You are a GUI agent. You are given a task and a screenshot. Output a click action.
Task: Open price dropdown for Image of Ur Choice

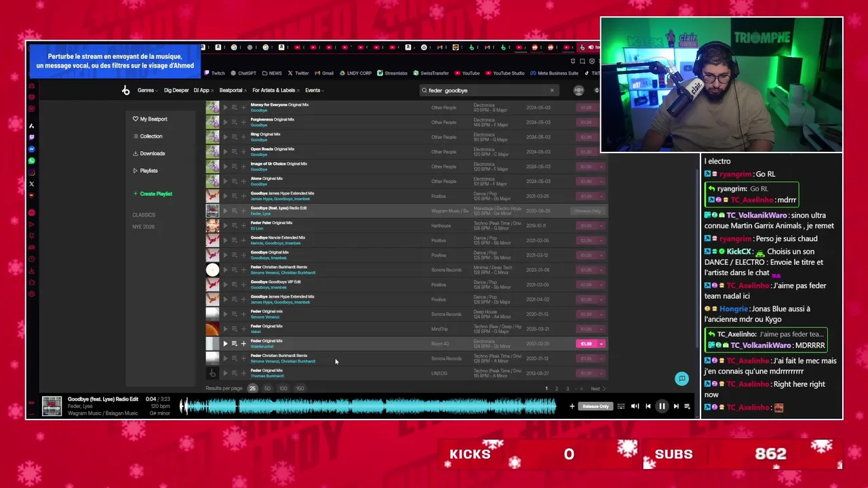coord(601,167)
